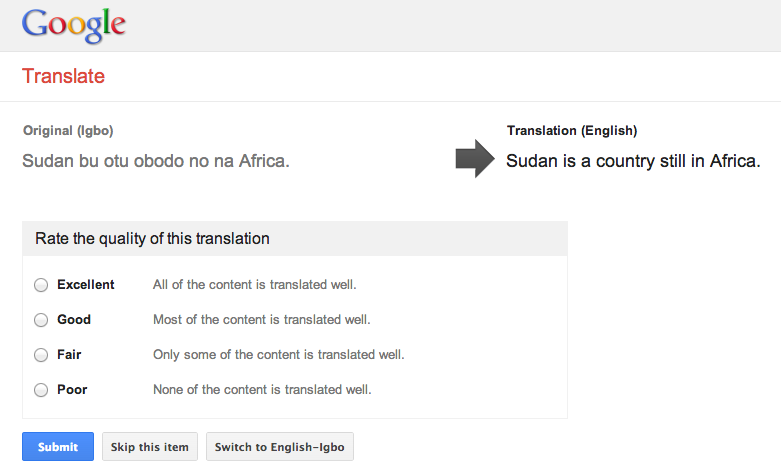The image size is (781, 473).
Task: Click the bold 'Poor' label text
Action: click(x=72, y=390)
